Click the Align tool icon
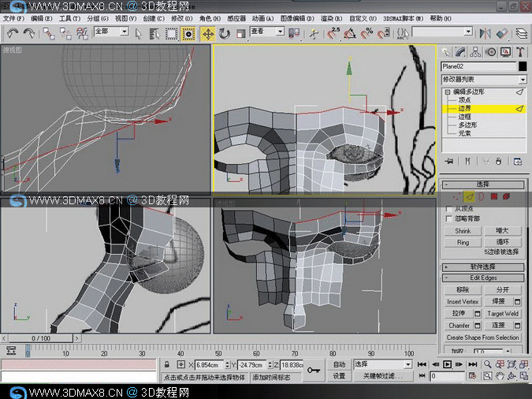The image size is (532, 399). tap(502, 33)
